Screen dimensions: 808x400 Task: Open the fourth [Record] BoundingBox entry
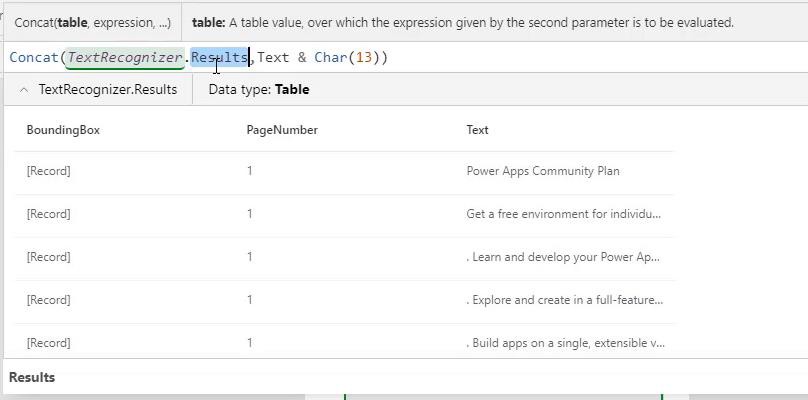point(48,300)
